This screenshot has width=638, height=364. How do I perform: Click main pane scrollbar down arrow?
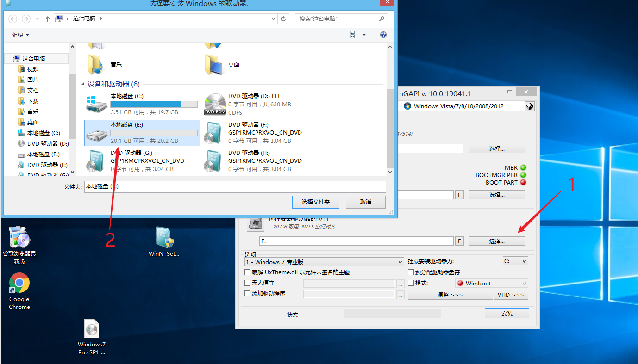pyautogui.click(x=390, y=172)
